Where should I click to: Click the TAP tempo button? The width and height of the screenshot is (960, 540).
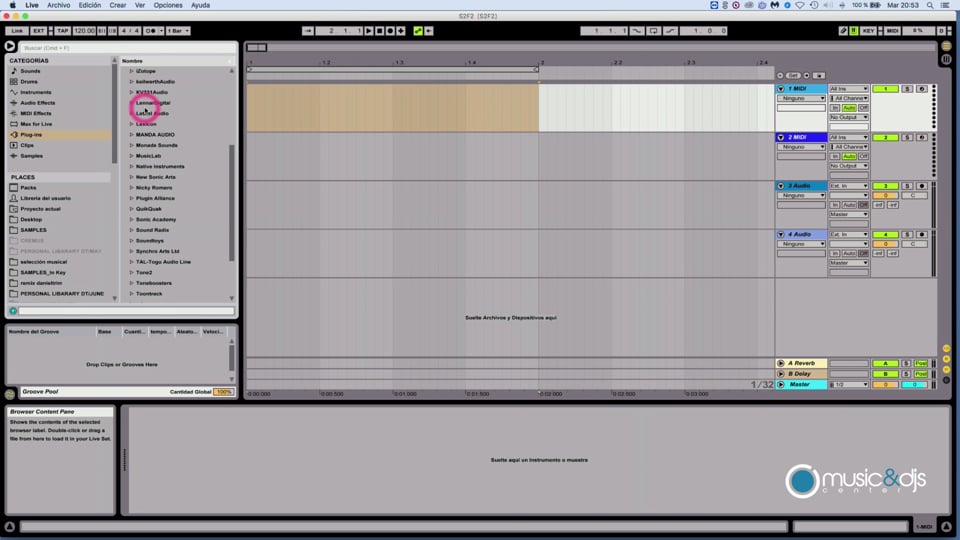tap(62, 31)
